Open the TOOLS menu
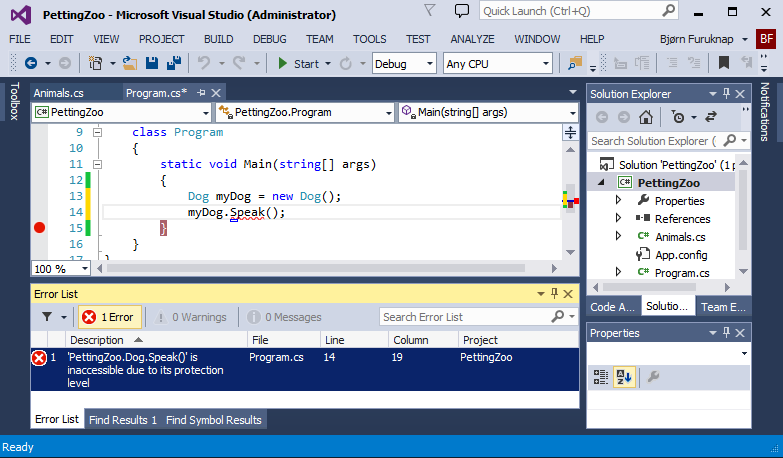Viewport: 783px width, 458px height. (370, 39)
